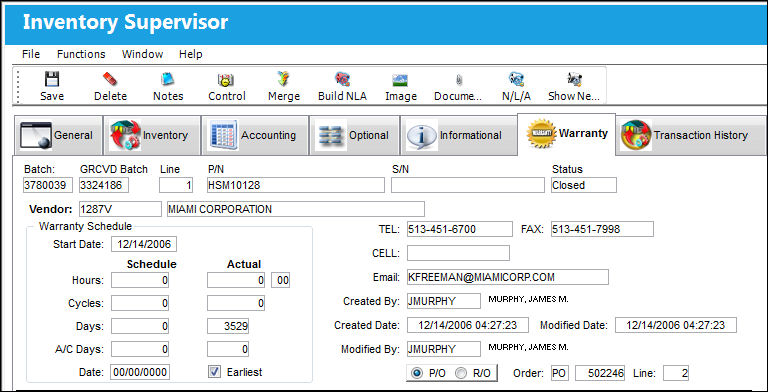Click the Created Date field

(468, 325)
